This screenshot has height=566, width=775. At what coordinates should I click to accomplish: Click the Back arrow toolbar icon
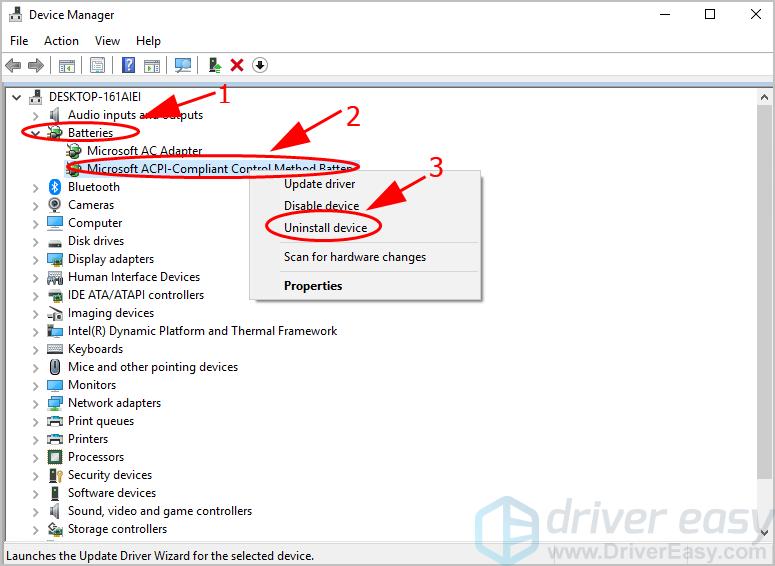(13, 65)
